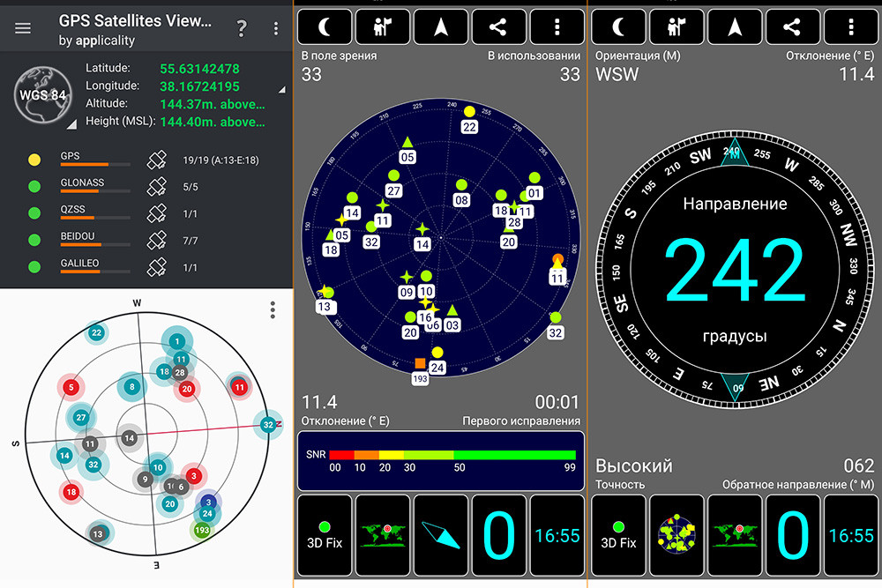The image size is (882, 588).
Task: Open overflow menu in GPS Satellites Viewer header
Action: [x=275, y=28]
